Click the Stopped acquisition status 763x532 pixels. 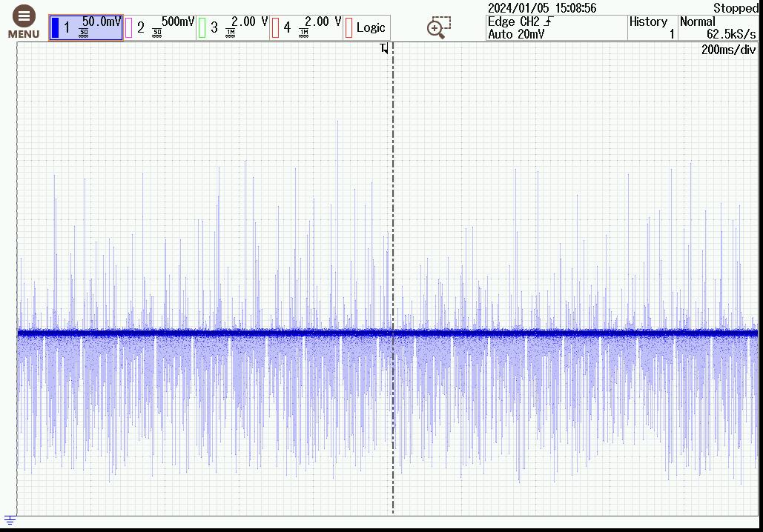pos(736,8)
